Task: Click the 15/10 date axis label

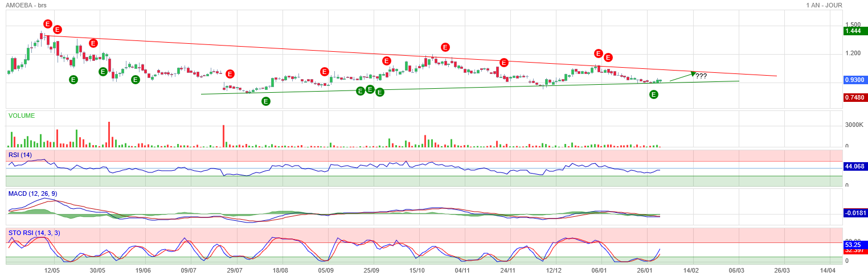Action: [x=417, y=271]
